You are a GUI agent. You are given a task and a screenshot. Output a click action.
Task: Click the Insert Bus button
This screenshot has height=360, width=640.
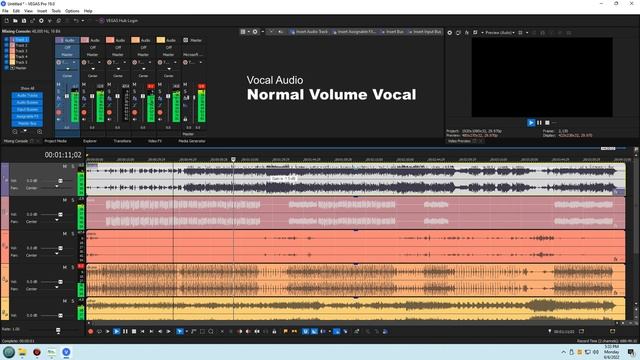[393, 32]
